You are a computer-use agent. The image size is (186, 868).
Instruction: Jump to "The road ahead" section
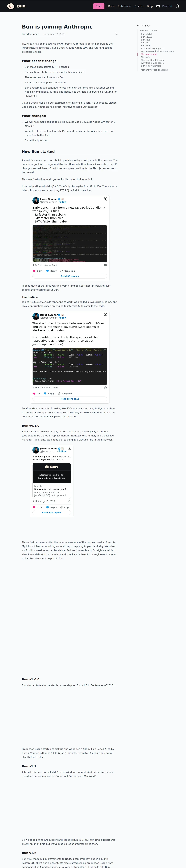coord(149,54)
